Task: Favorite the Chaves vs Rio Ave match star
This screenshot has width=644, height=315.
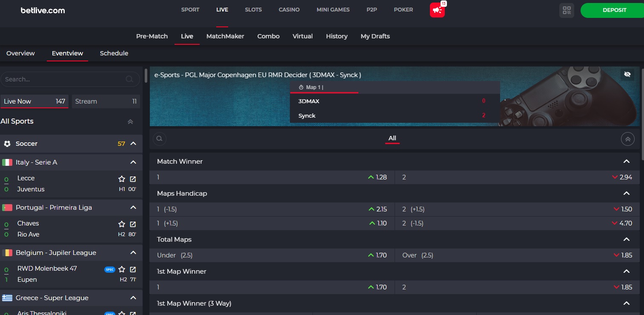Action: tap(122, 224)
